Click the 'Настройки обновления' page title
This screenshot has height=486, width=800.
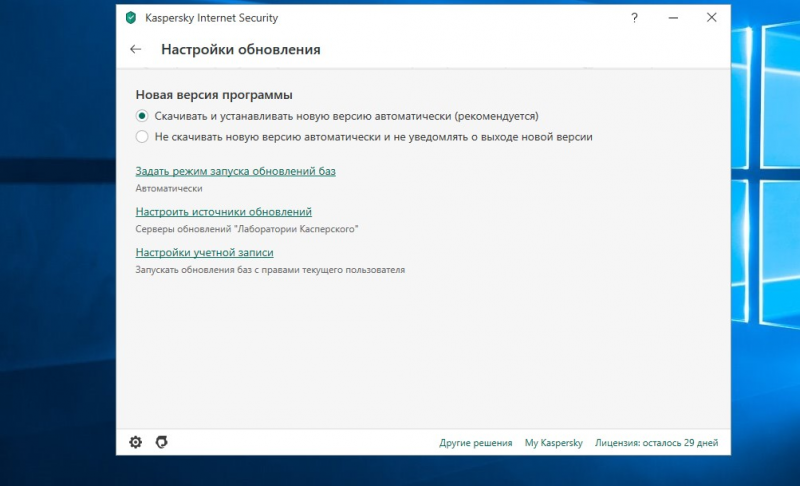[x=241, y=49]
